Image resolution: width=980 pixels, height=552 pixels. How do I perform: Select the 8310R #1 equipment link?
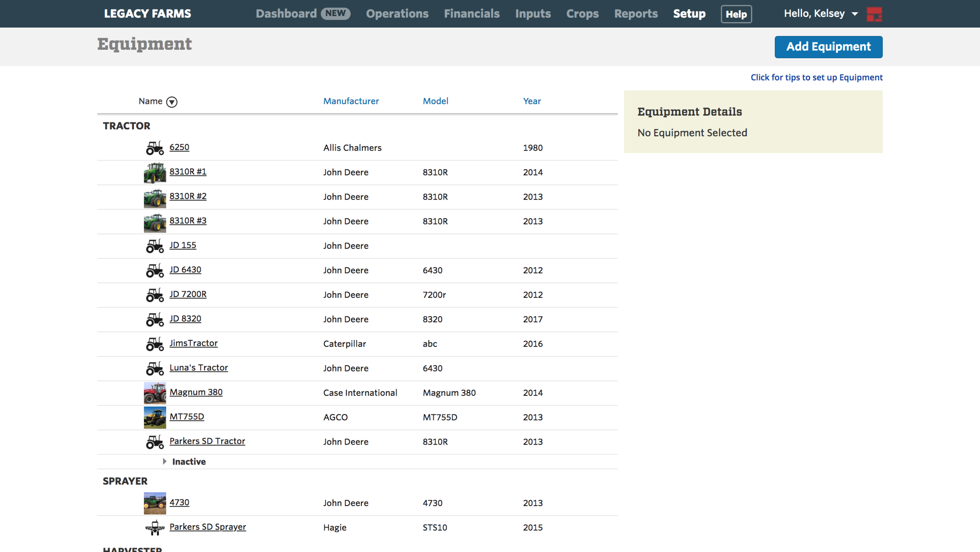pos(188,172)
